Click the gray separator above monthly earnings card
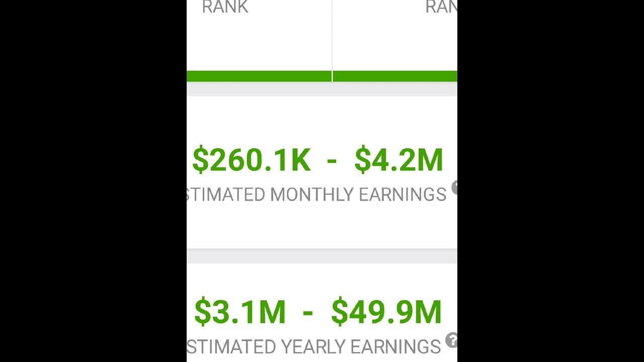 pyautogui.click(x=322, y=89)
